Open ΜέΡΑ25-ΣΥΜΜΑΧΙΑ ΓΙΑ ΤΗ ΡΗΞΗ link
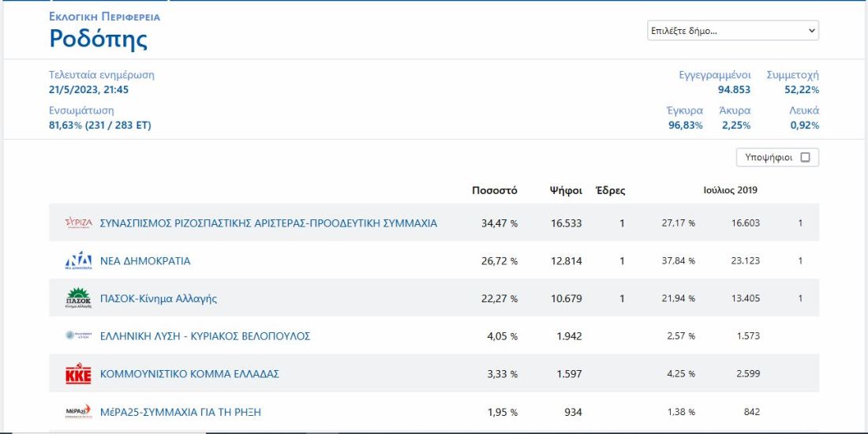 point(181,412)
